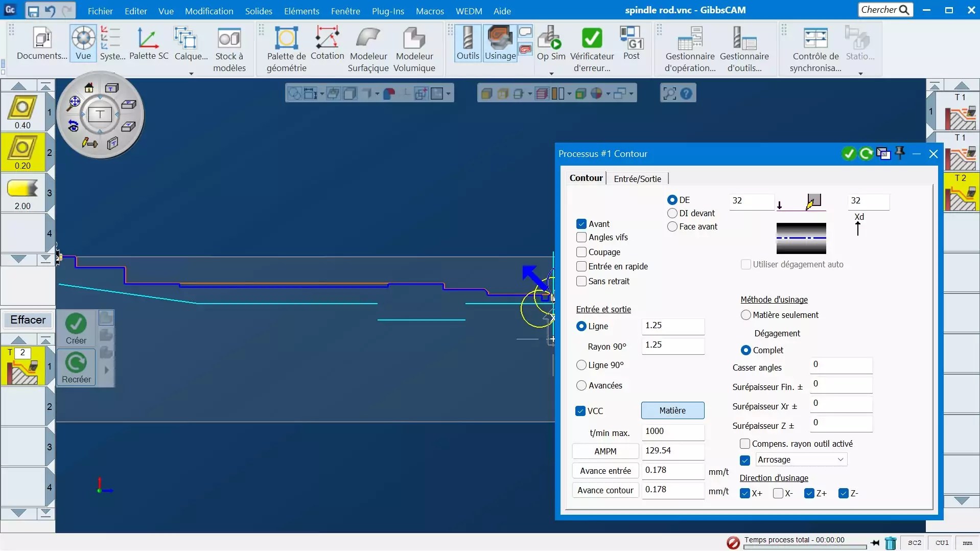Enable the Coupage checkbox
Image resolution: width=980 pixels, height=551 pixels.
pos(581,252)
